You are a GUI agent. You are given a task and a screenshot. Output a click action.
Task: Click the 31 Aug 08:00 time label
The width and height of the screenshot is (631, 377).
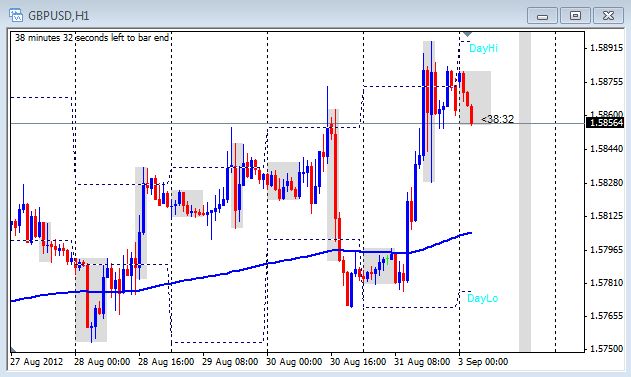(x=422, y=362)
